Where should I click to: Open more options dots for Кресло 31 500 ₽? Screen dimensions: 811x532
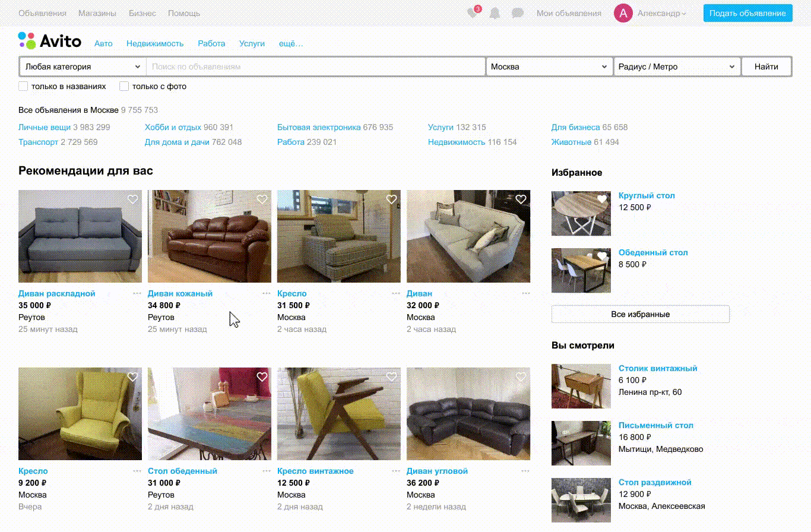point(396,293)
